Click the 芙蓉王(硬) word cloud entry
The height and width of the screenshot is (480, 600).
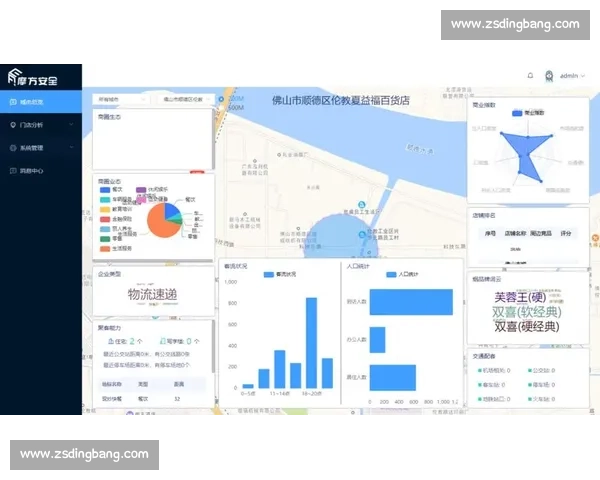[520, 297]
